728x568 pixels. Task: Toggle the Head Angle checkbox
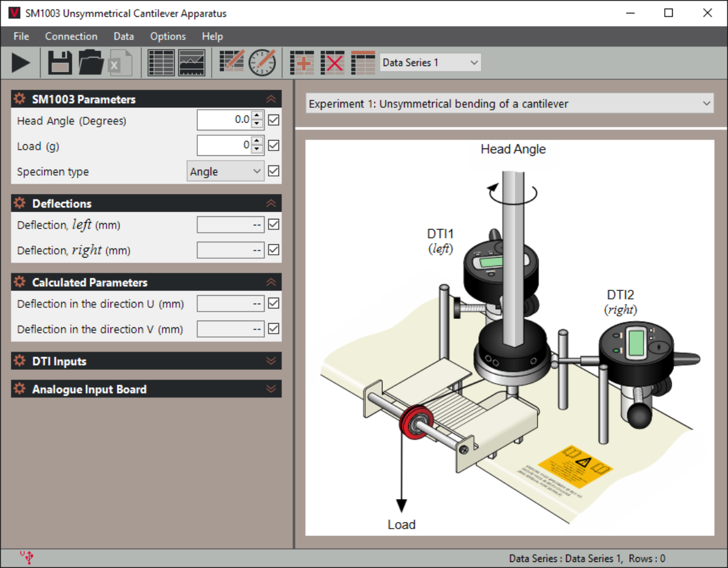tap(274, 120)
